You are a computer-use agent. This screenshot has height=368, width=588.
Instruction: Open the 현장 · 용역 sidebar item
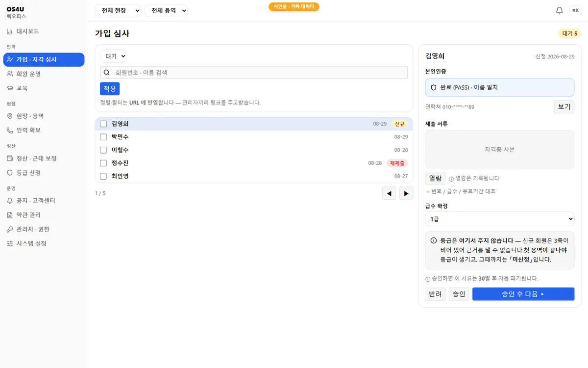(44, 116)
